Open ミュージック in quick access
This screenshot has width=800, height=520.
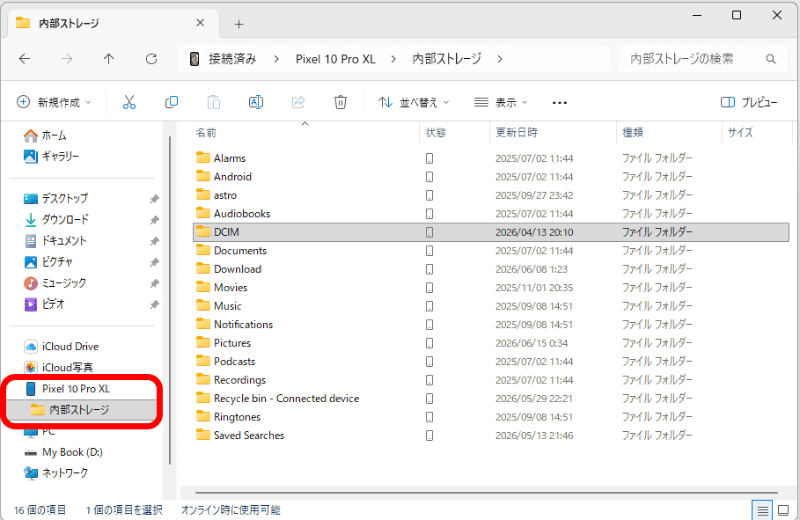[55, 283]
